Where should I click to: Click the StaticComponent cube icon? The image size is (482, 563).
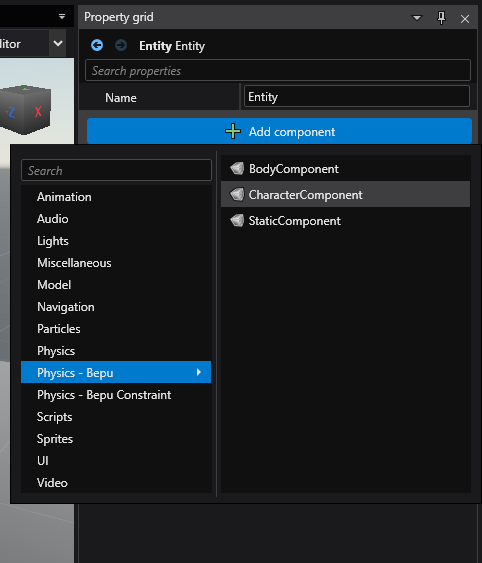237,220
